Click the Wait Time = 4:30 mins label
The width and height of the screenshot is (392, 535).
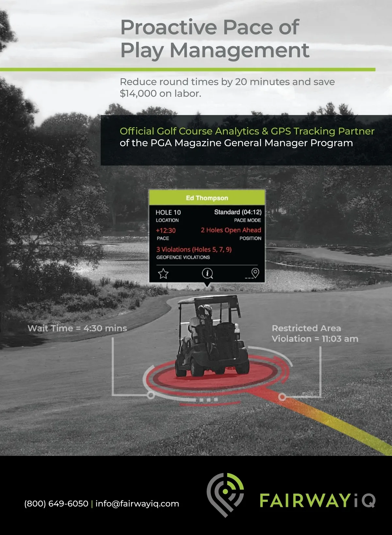[77, 328]
